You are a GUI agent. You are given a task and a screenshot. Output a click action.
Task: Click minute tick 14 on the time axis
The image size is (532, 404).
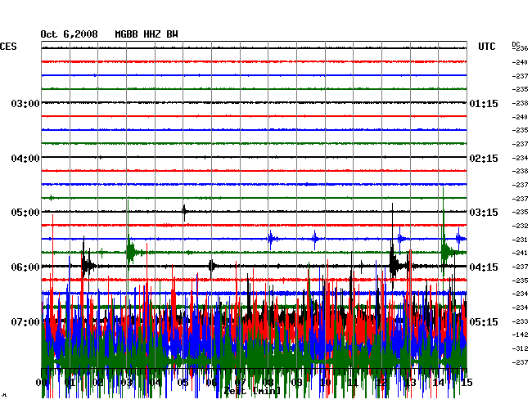(439, 383)
